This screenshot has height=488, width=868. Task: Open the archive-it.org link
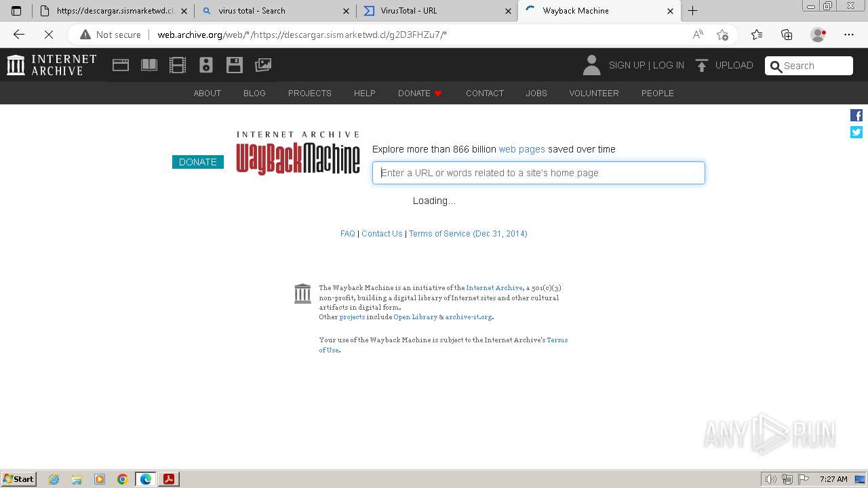click(469, 317)
